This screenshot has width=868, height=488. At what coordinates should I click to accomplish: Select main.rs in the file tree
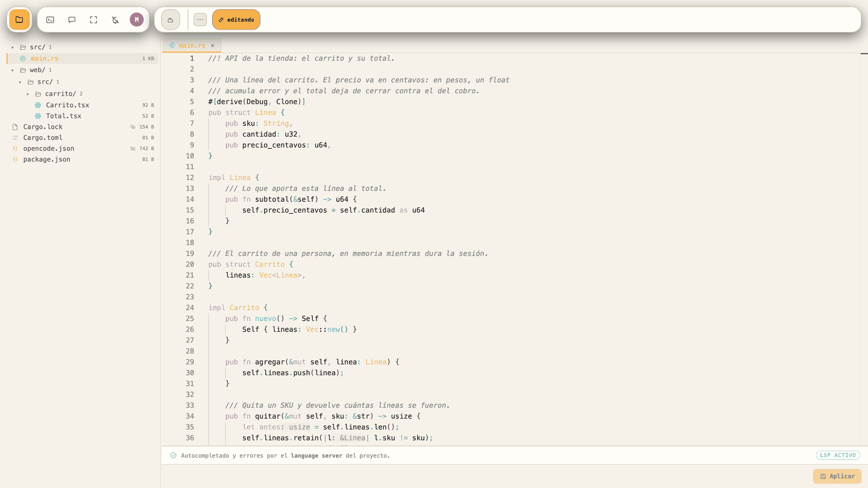tap(82, 58)
